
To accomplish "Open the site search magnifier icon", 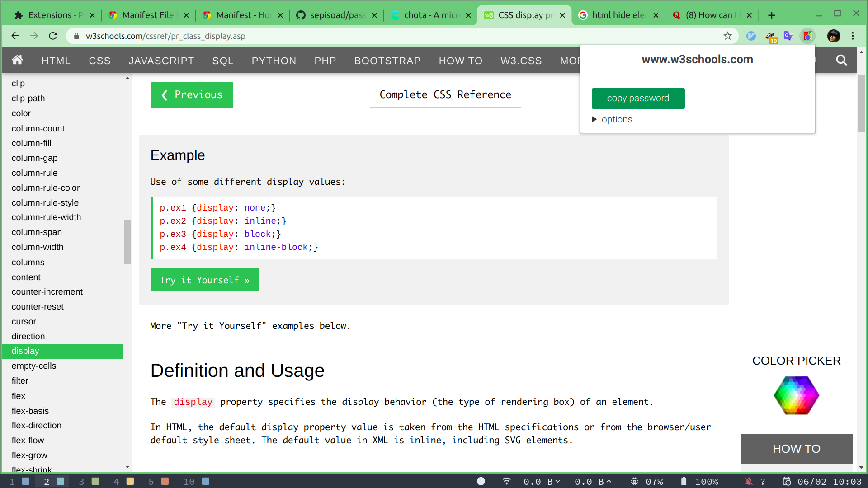I will (x=841, y=60).
